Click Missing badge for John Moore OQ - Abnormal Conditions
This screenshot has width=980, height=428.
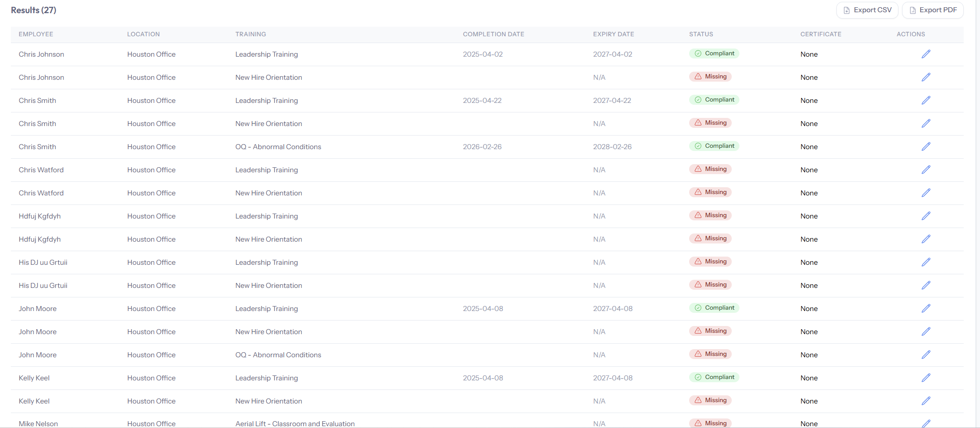710,354
